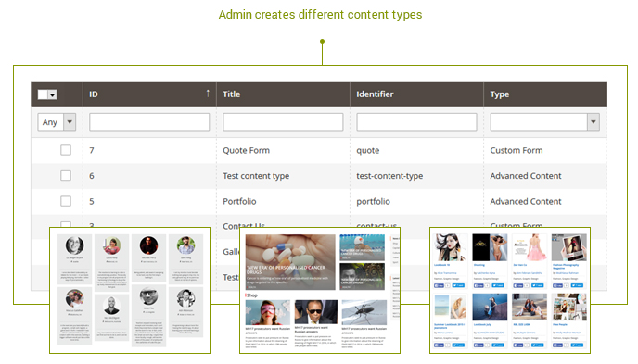The width and height of the screenshot is (638, 364).
Task: Click the 'Quote Form' title cell
Action: (x=246, y=150)
